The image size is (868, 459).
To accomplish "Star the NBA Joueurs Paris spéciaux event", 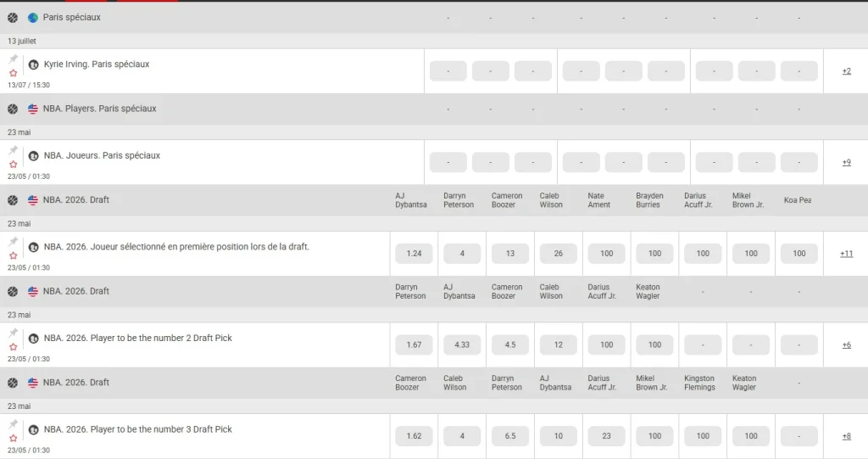I will (x=14, y=165).
